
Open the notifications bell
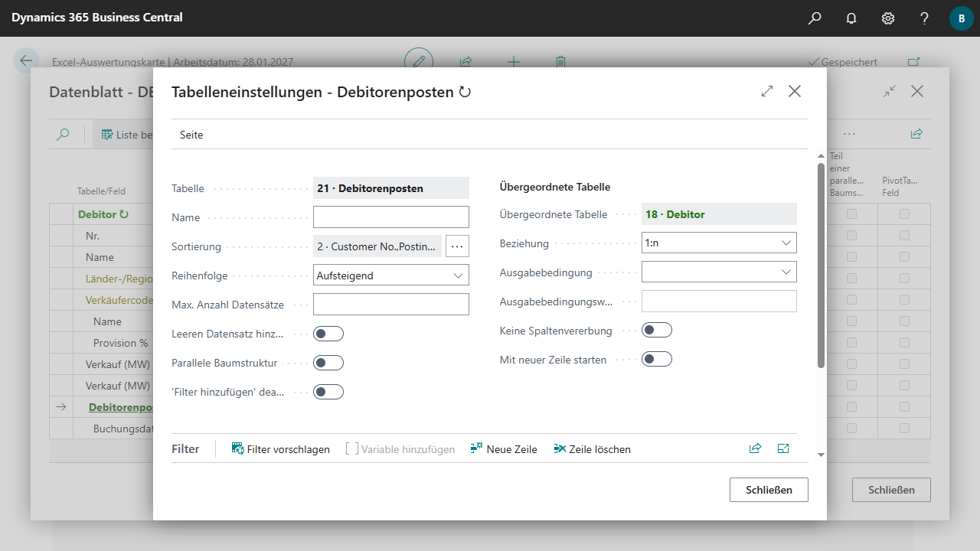click(x=851, y=18)
